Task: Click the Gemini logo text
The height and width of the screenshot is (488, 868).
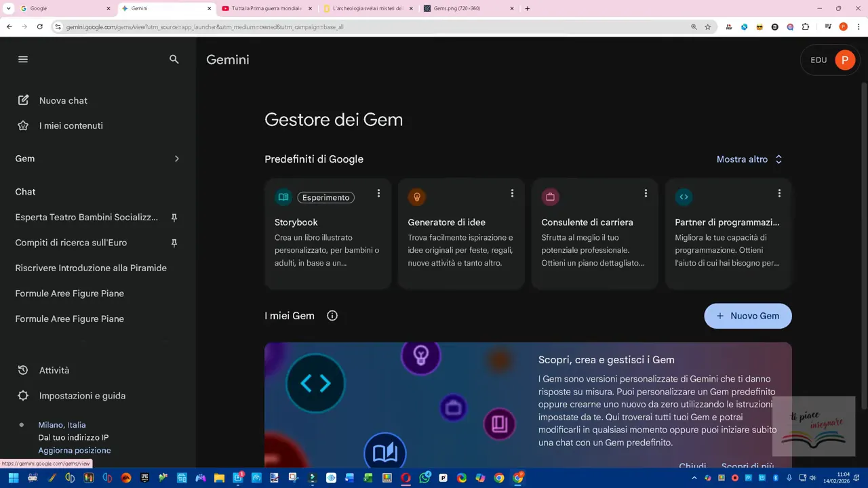Action: click(x=228, y=60)
